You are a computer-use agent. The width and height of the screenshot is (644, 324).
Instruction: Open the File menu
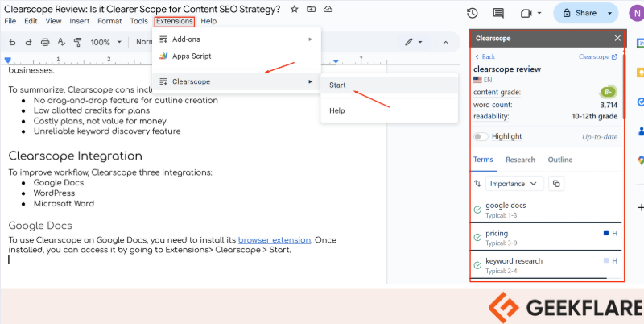tap(10, 21)
